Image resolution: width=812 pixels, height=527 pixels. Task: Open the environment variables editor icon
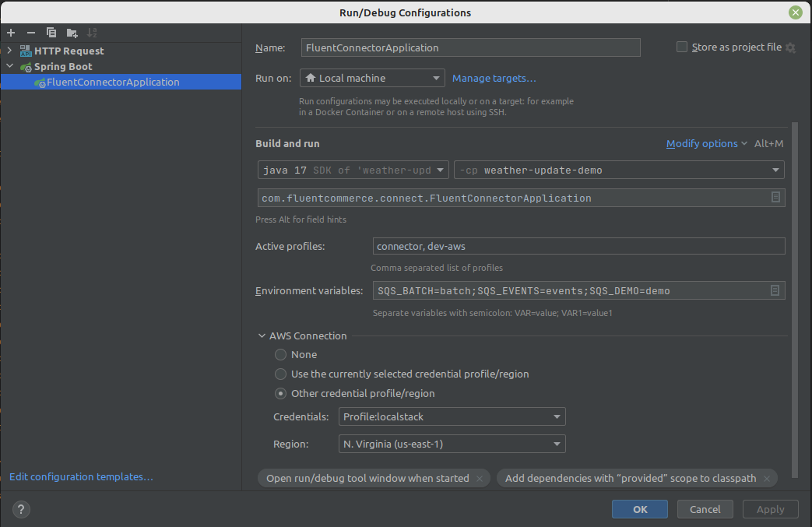point(775,290)
